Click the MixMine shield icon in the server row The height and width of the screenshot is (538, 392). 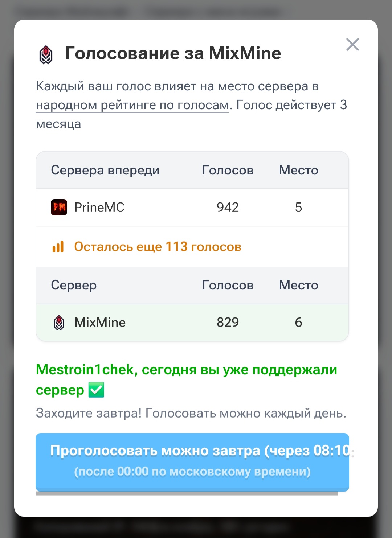pos(59,322)
